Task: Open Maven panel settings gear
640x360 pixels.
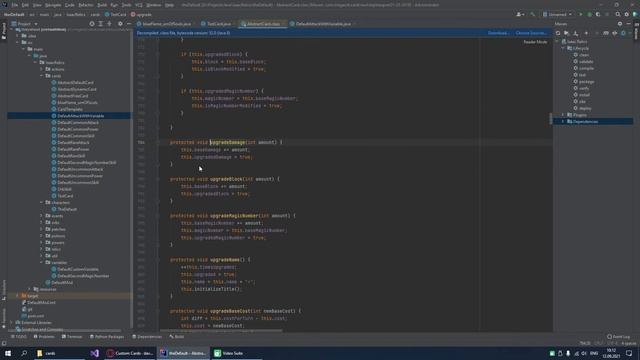Action: click(620, 24)
